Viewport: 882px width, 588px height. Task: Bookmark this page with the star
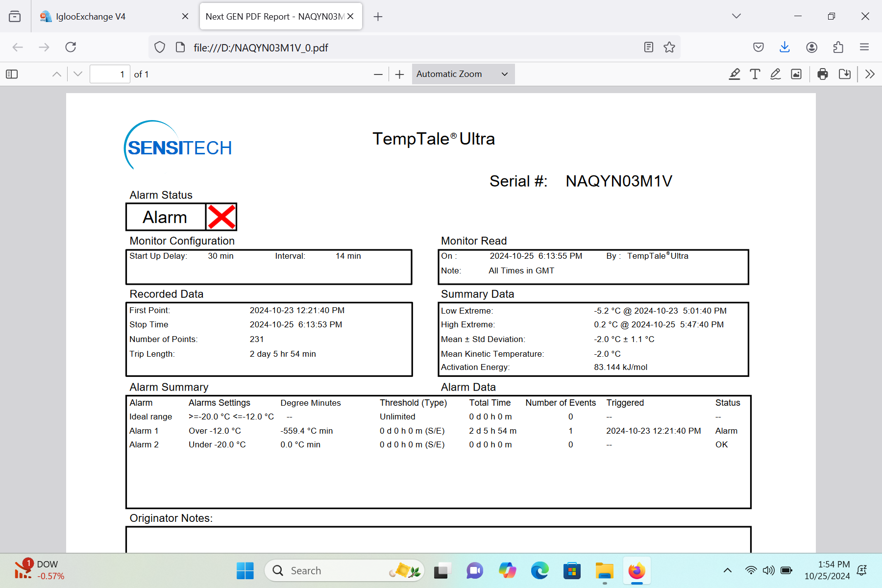pos(669,47)
